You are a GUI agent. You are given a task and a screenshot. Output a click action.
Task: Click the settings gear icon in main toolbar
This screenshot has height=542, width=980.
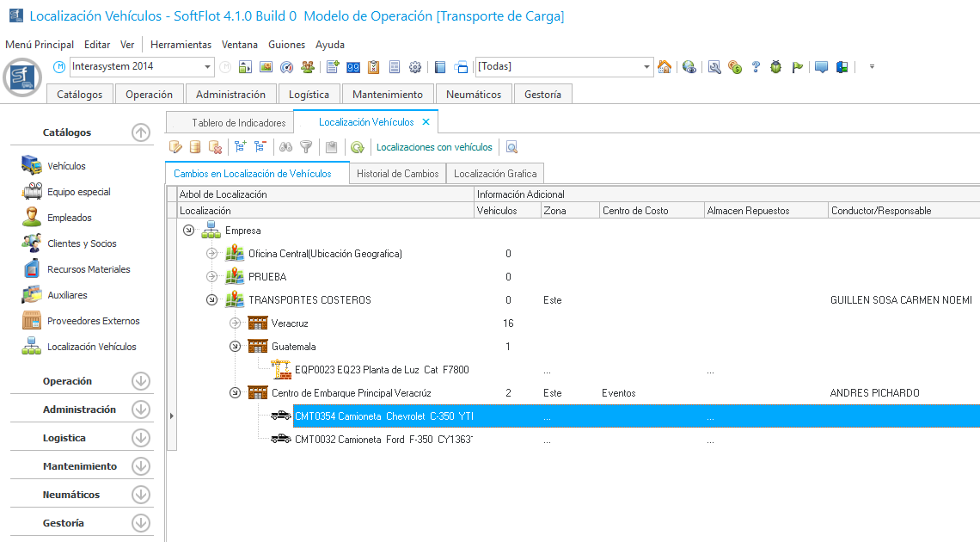(415, 67)
